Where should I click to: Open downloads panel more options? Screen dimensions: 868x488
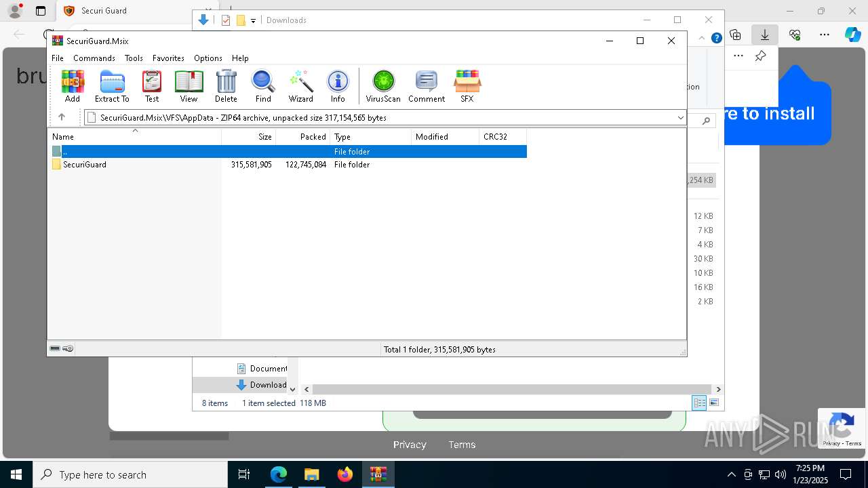[738, 56]
